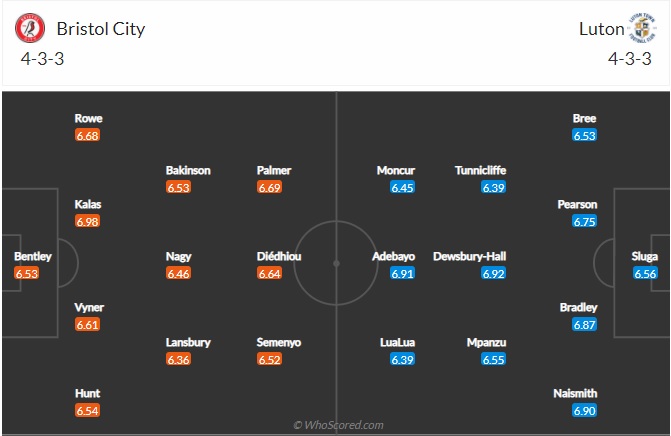
Task: Click Semenyo's 6.52 rating
Action: click(270, 359)
